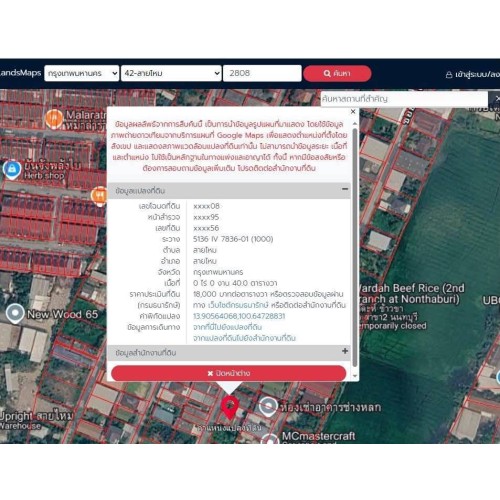500x500 pixels.
Task: Click the จากแปลงที่ดินไปยังสำนักงานที่ดิน link
Action: pos(244,338)
